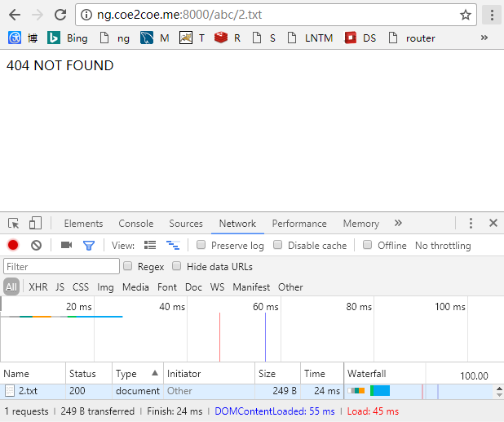Check the Regex option
The height and width of the screenshot is (422, 504).
coord(127,265)
